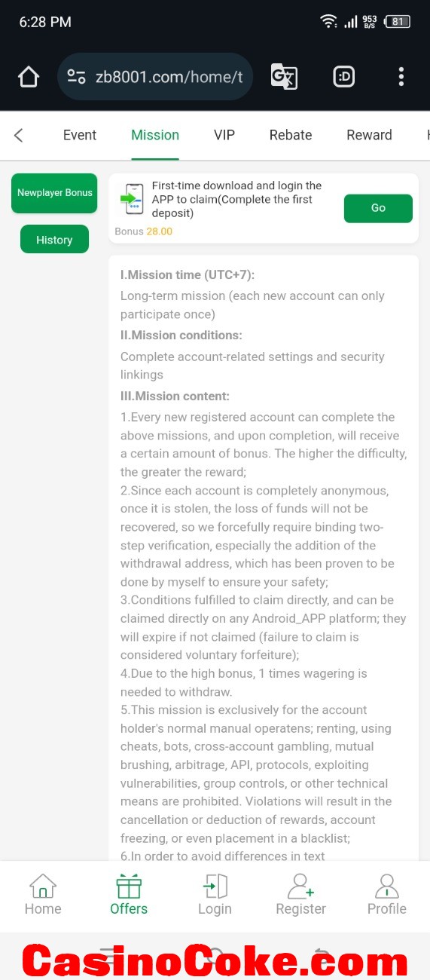Go back using the left chevron arrow
The height and width of the screenshot is (980, 430).
pos(19,135)
